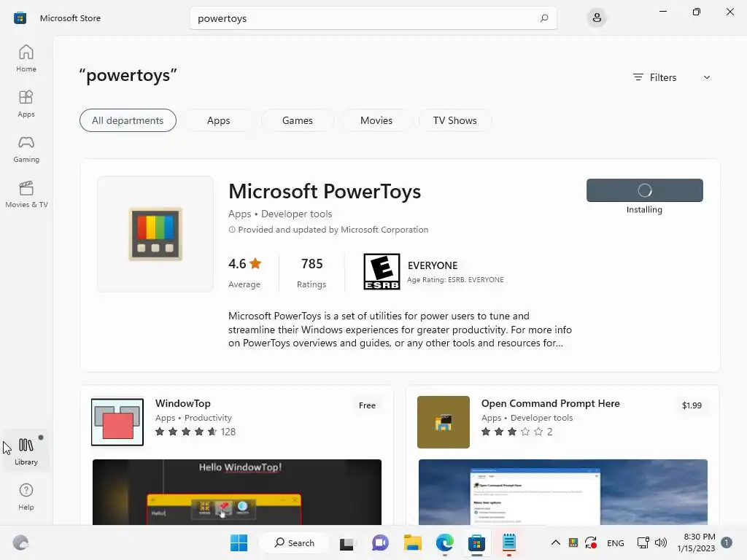Click the ENG language indicator
The width and height of the screenshot is (747, 560).
[x=616, y=542]
